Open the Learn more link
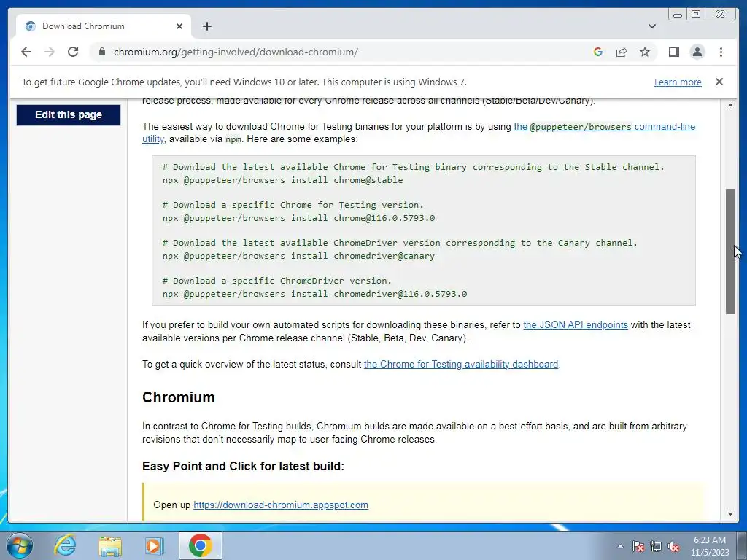747x560 pixels. [678, 82]
